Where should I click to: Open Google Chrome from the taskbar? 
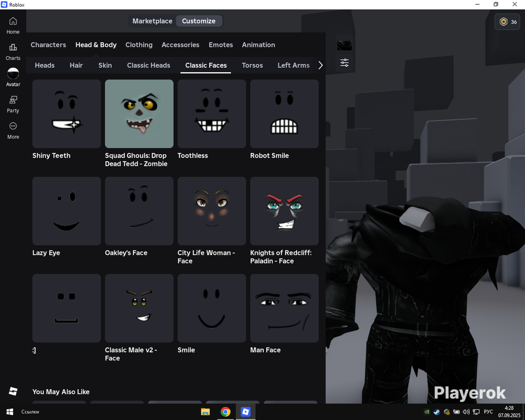click(x=226, y=412)
